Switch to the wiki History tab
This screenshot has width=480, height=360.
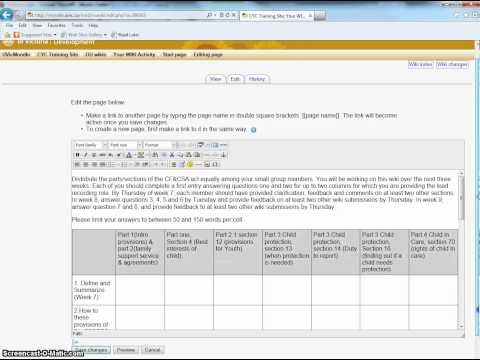(x=257, y=79)
